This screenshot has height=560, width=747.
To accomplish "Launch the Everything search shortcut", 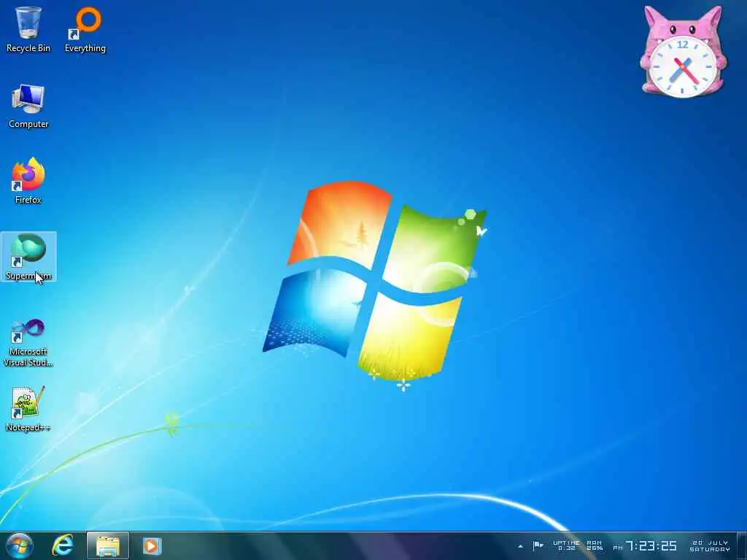I will (85, 29).
